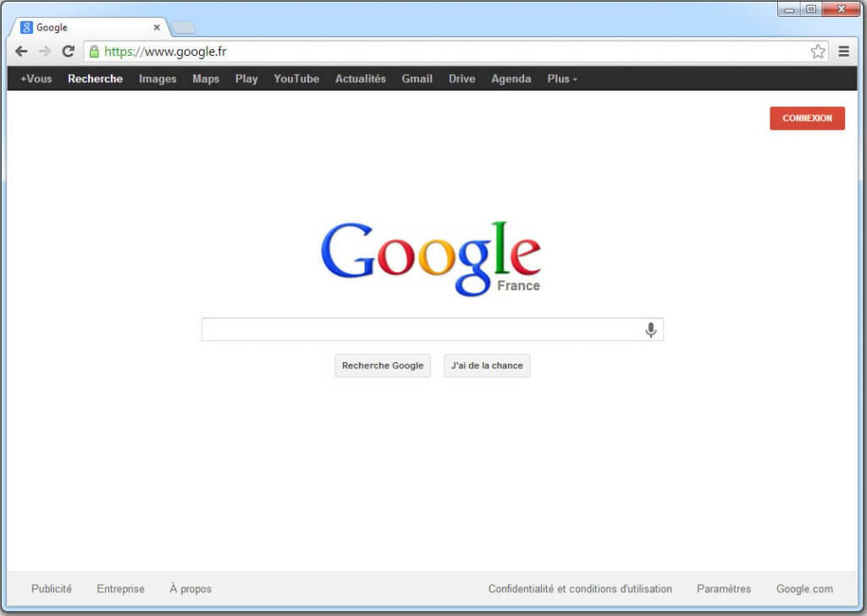Start voice search with the microphone icon
Viewport: 867px width, 616px height.
[x=651, y=329]
